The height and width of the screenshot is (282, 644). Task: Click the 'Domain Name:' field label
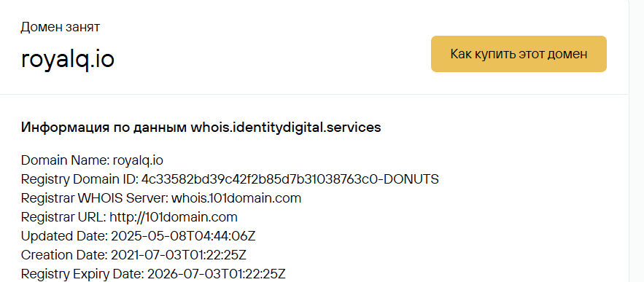pyautogui.click(x=65, y=160)
